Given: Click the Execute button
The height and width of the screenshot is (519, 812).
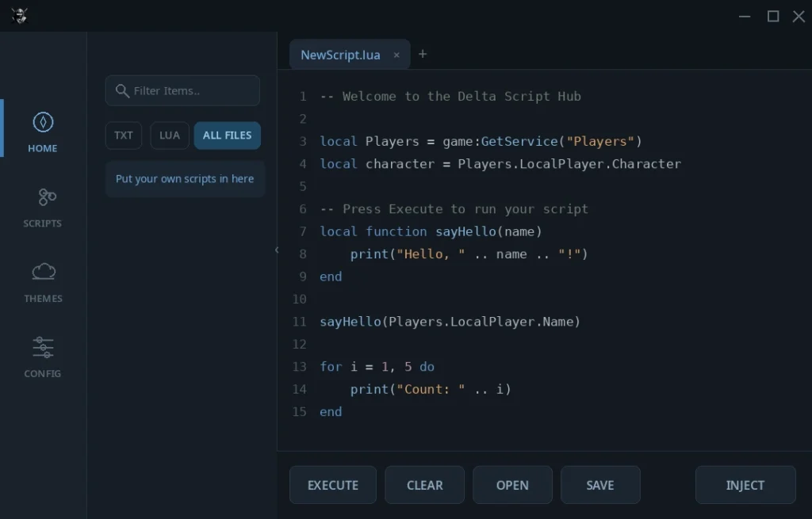Looking at the screenshot, I should [333, 485].
